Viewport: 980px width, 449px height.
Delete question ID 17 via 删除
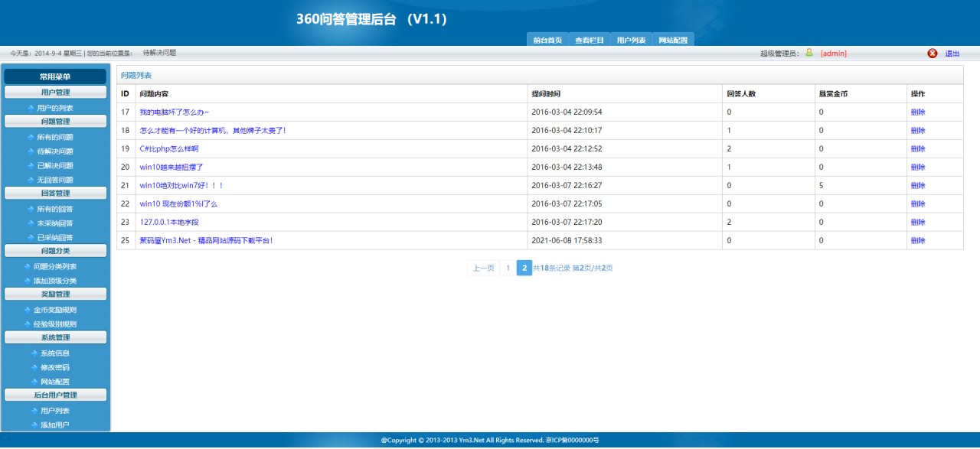[918, 112]
